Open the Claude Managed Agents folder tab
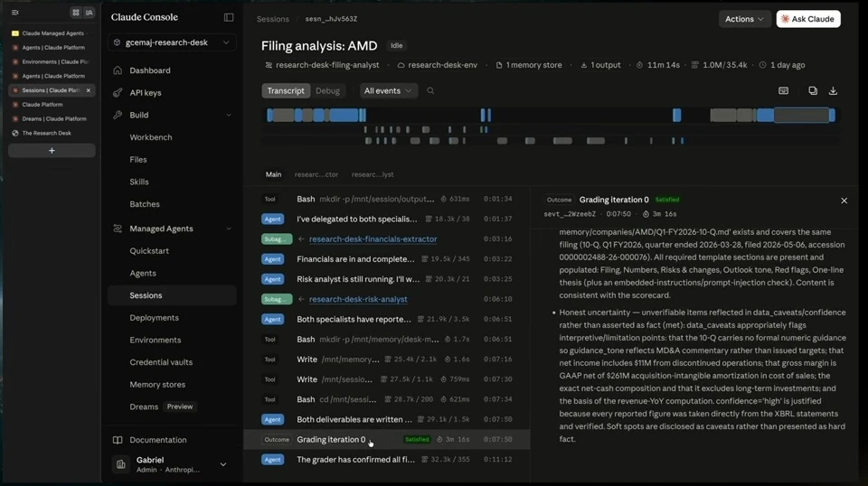The width and height of the screenshot is (868, 486). pos(52,33)
